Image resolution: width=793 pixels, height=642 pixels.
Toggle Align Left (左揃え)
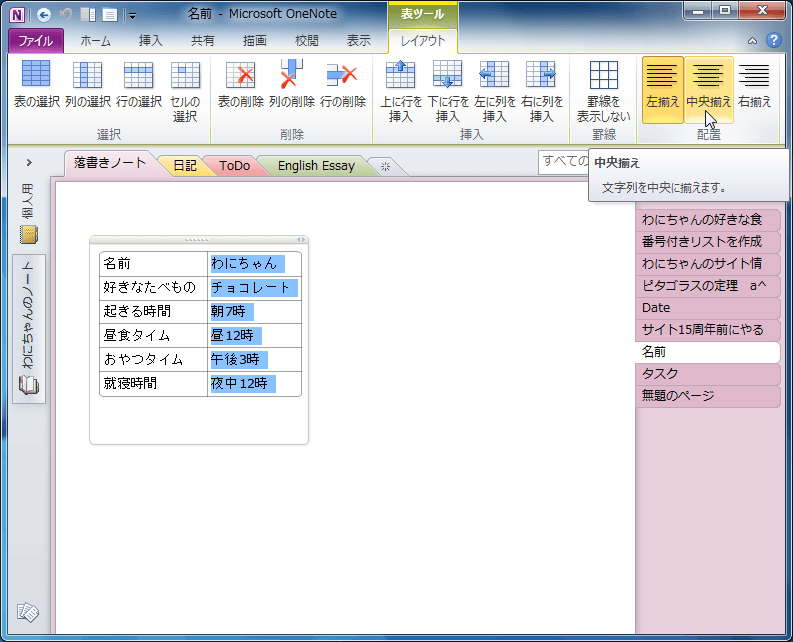[663, 90]
